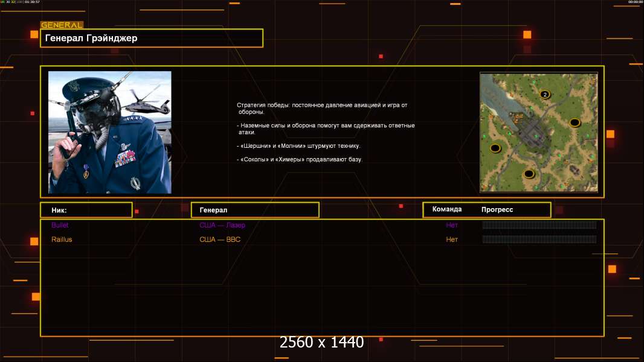Click the "Команда" column header

click(447, 209)
